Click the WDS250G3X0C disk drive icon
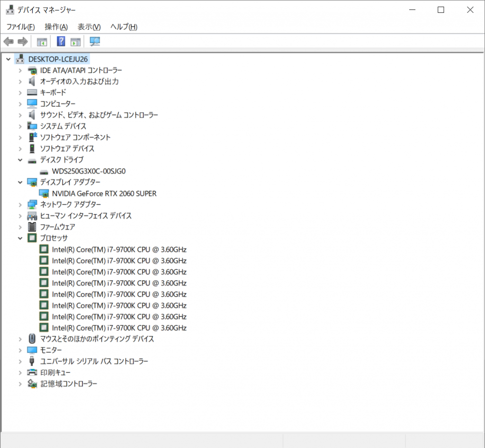Screen dimensions: 485x448 (44, 171)
